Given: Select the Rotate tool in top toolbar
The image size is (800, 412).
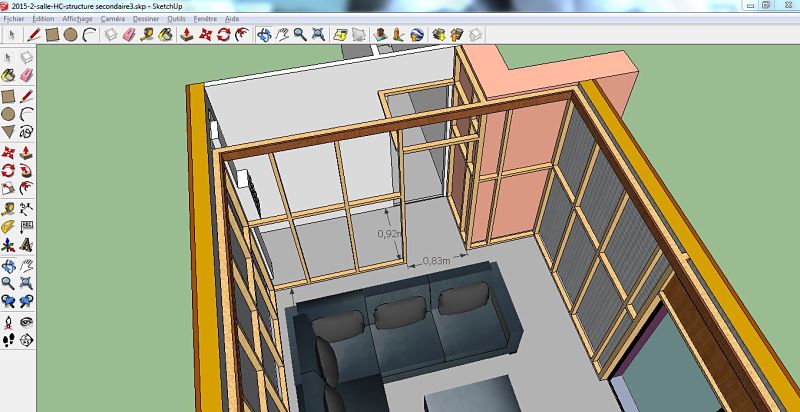Looking at the screenshot, I should click(x=225, y=34).
